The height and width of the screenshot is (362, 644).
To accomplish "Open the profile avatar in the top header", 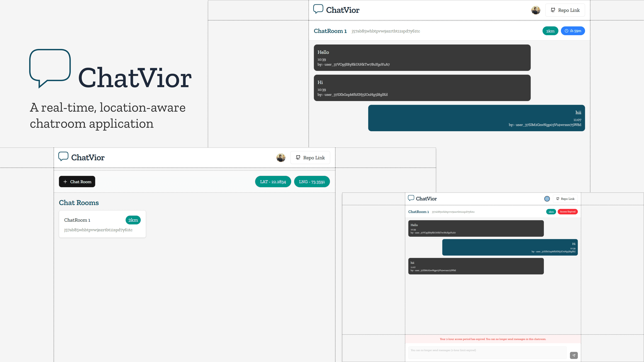I will 535,10.
